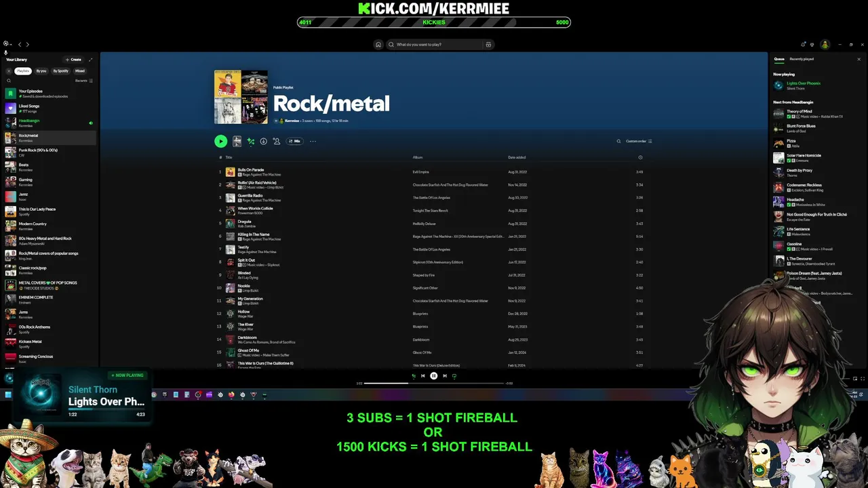Download the Rock/metal playlist
The height and width of the screenshot is (488, 868).
(x=263, y=141)
